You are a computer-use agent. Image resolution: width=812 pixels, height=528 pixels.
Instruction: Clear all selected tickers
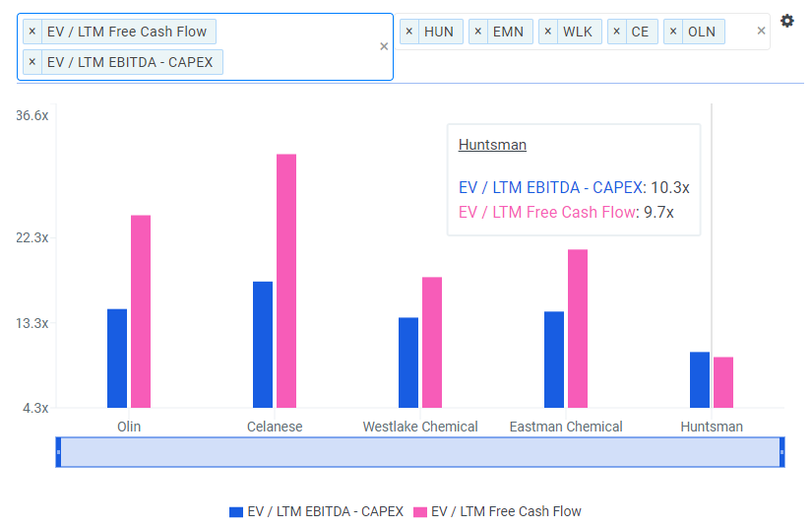(761, 32)
